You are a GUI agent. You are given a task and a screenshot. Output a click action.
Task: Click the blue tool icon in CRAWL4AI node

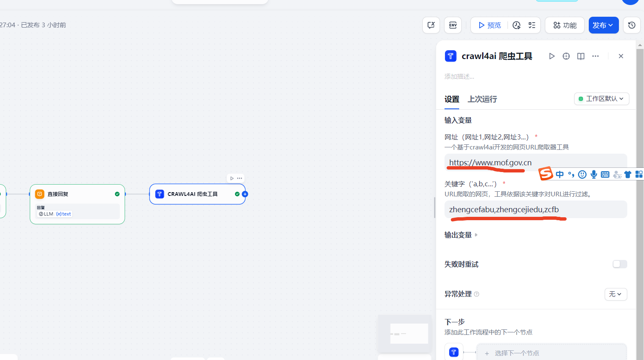tap(159, 194)
